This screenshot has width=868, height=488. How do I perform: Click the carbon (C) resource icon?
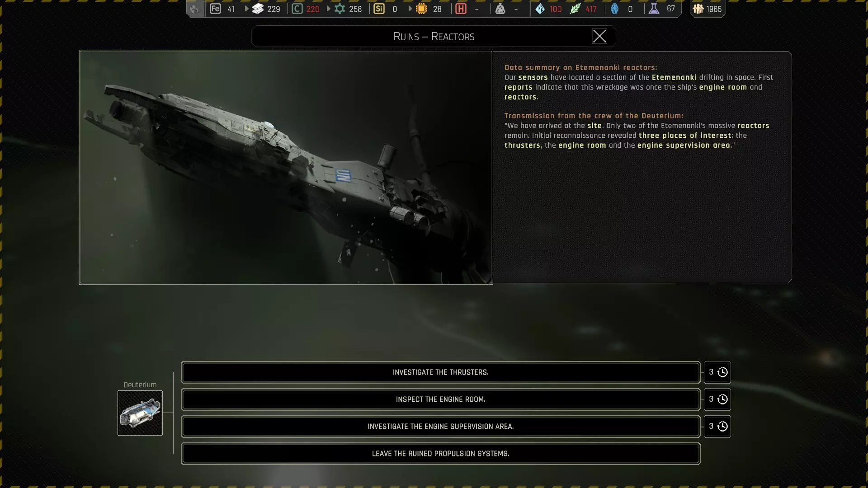pyautogui.click(x=297, y=9)
